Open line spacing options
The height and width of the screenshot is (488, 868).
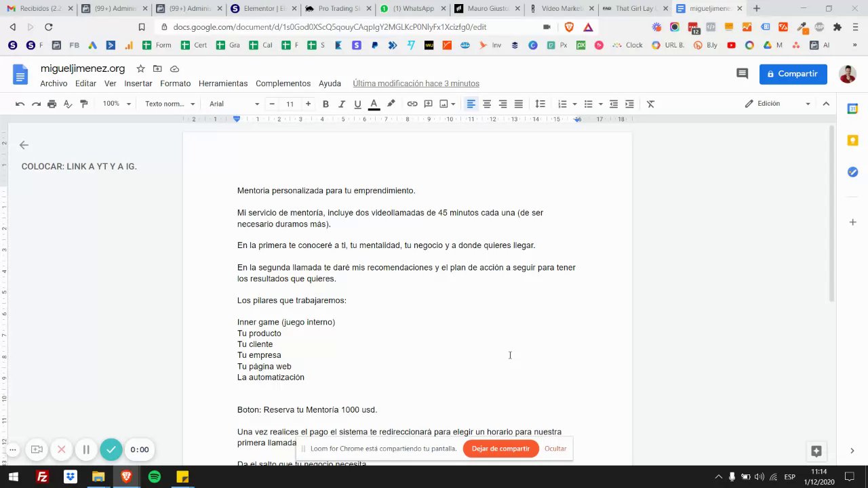(540, 104)
